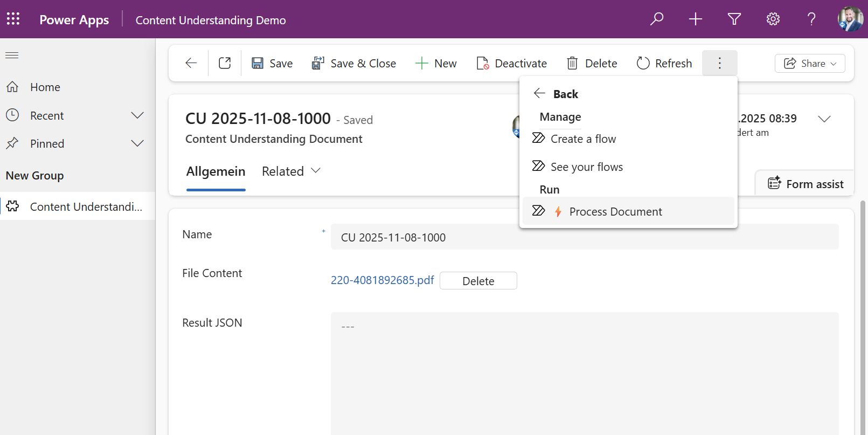Open search with the magnifier icon

(657, 19)
